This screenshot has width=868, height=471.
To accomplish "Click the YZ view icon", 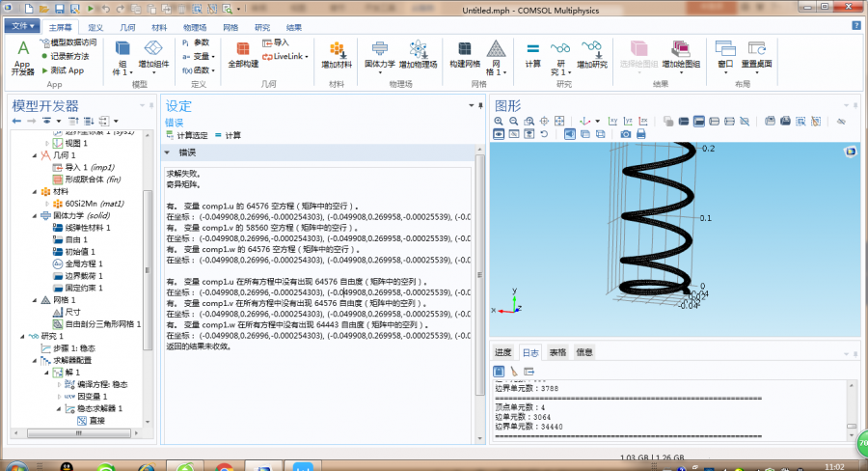I will (628, 121).
